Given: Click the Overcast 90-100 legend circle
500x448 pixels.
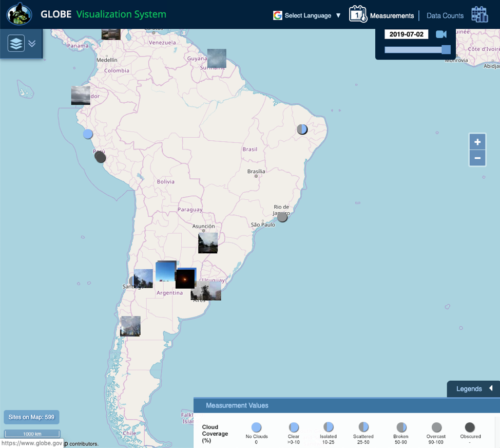Looking at the screenshot, I should (436, 427).
